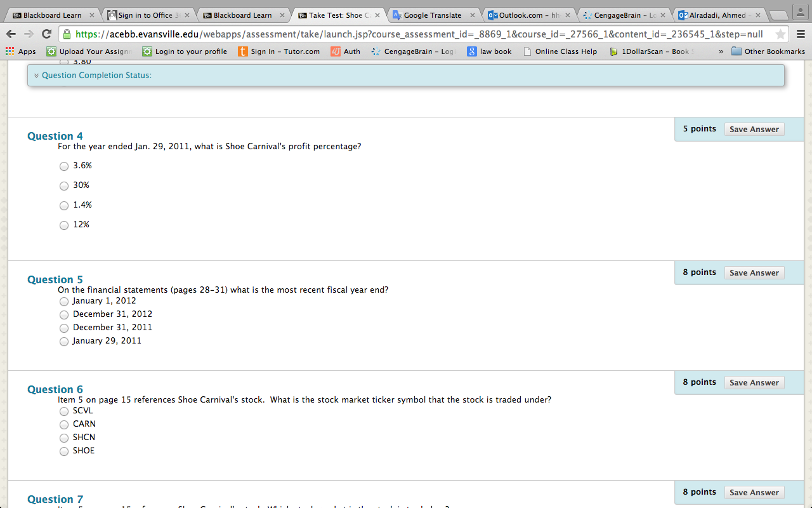Switch to the Google Translate tab

[x=433, y=15]
